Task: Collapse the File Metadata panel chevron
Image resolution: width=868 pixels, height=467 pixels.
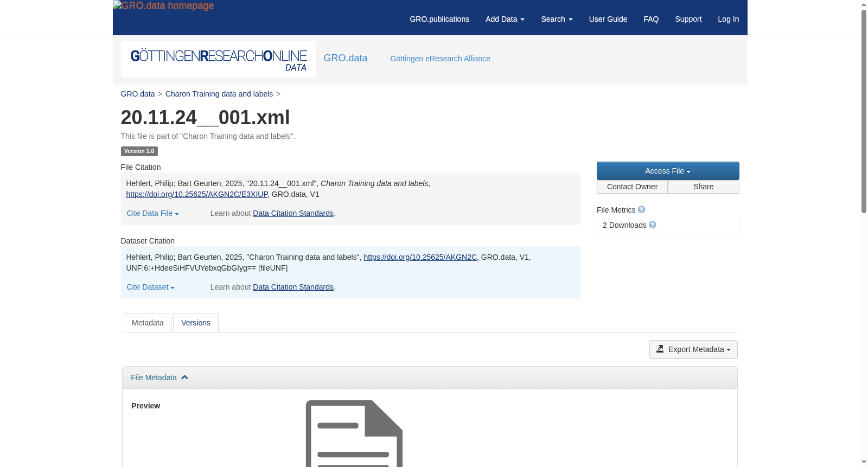Action: (x=184, y=378)
